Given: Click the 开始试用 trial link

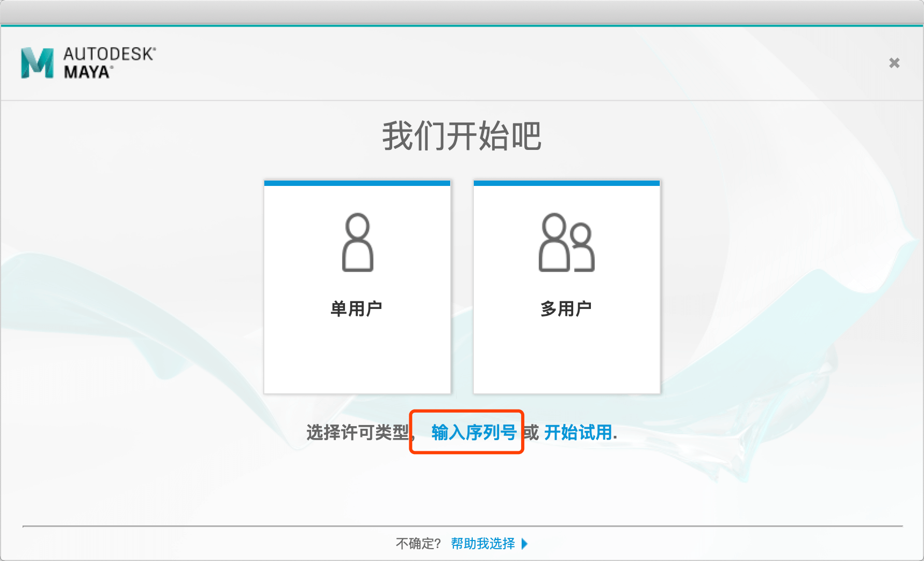Looking at the screenshot, I should (x=578, y=432).
